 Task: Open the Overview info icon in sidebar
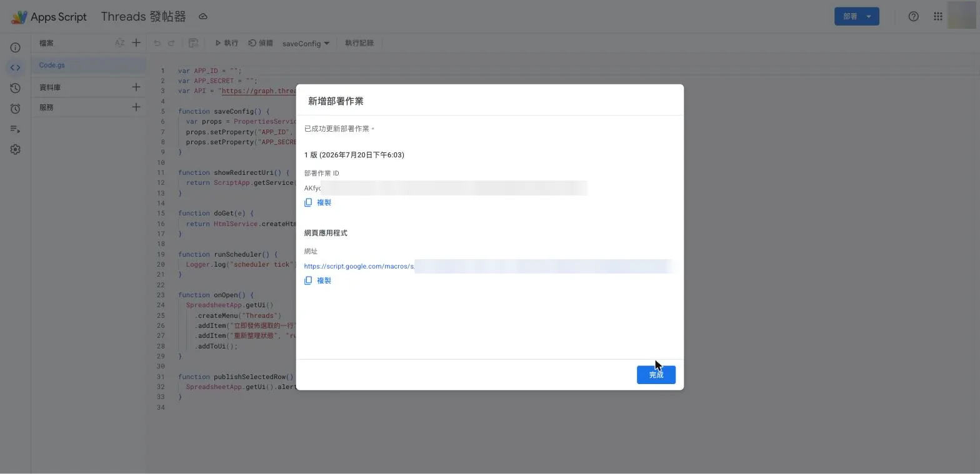pos(15,47)
